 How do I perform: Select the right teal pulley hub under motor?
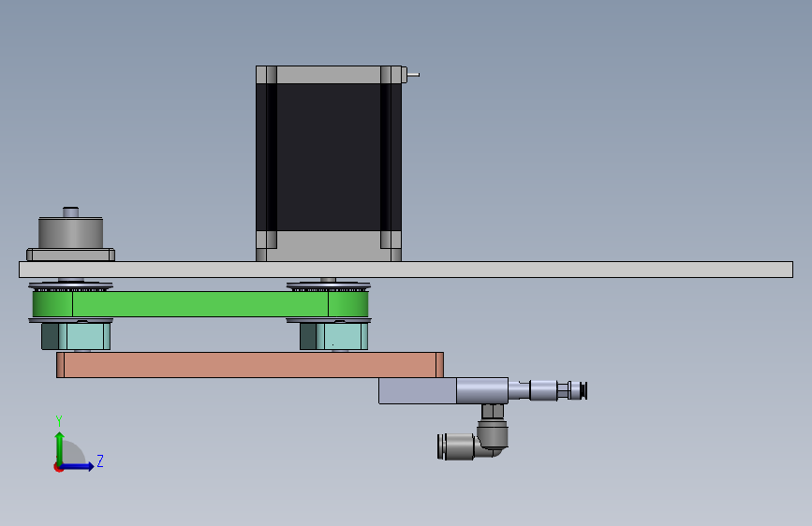(334, 336)
